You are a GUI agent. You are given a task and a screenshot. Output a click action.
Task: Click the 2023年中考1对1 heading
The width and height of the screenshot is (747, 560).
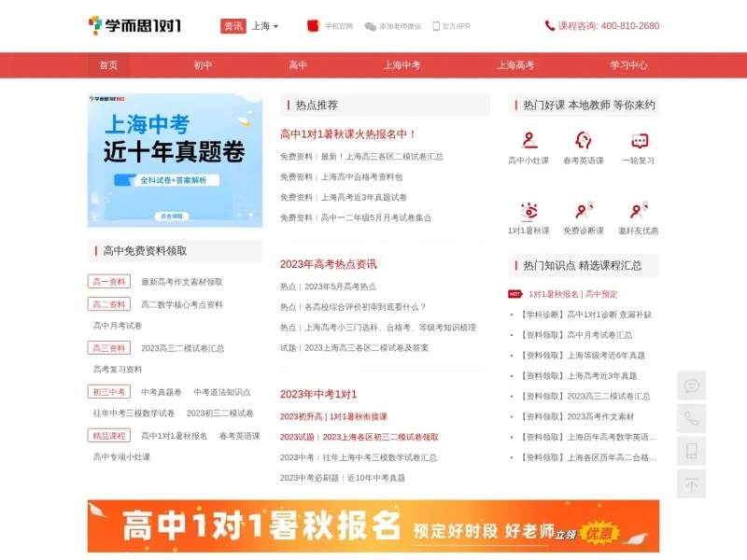[318, 394]
